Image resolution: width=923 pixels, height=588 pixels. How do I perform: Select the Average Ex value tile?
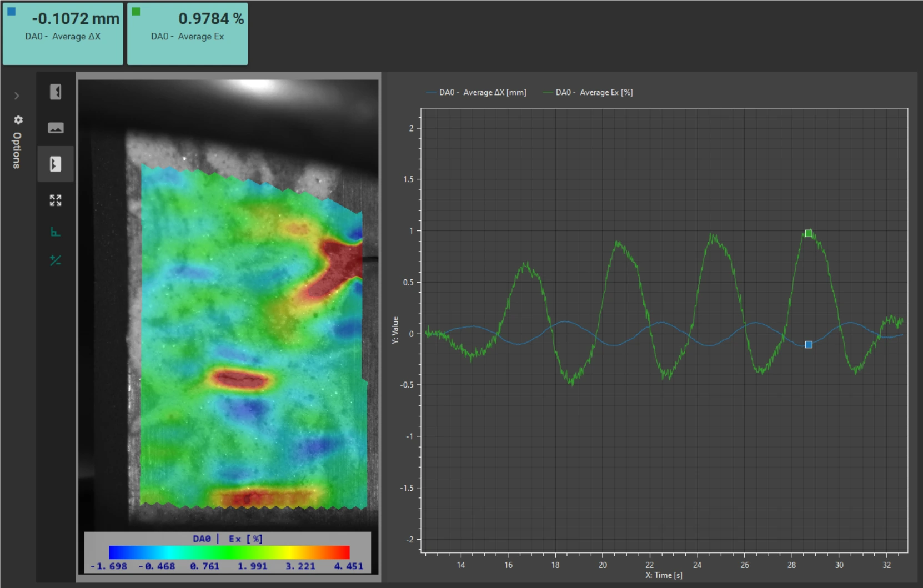[188, 34]
